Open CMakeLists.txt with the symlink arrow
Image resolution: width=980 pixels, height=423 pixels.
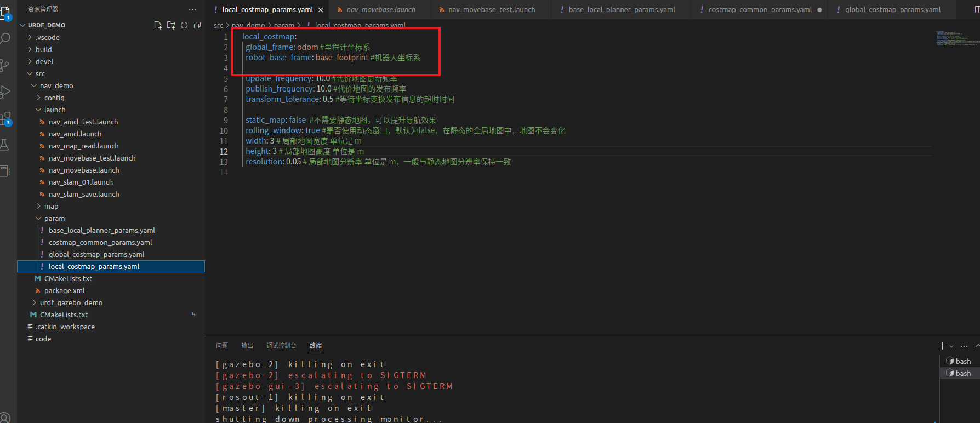coord(64,315)
